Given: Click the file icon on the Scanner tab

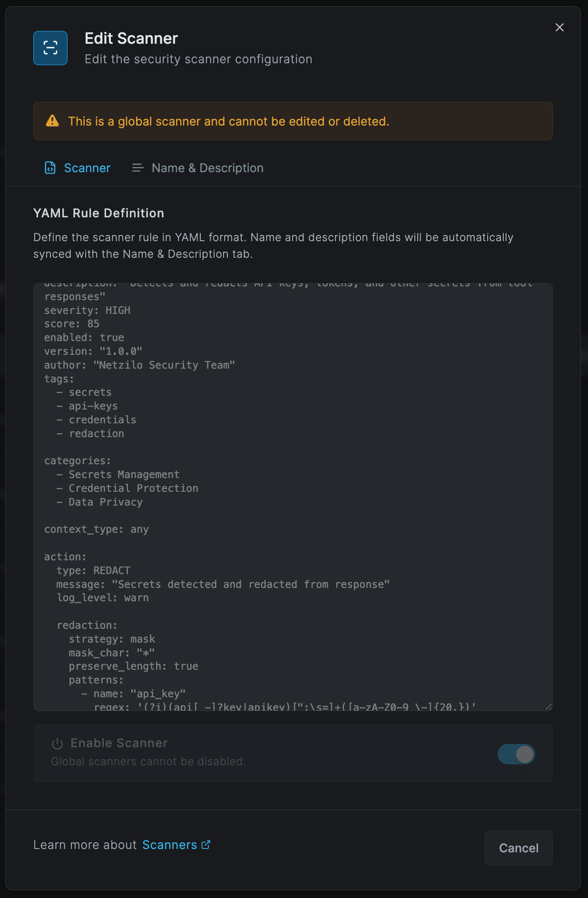Looking at the screenshot, I should tap(50, 167).
